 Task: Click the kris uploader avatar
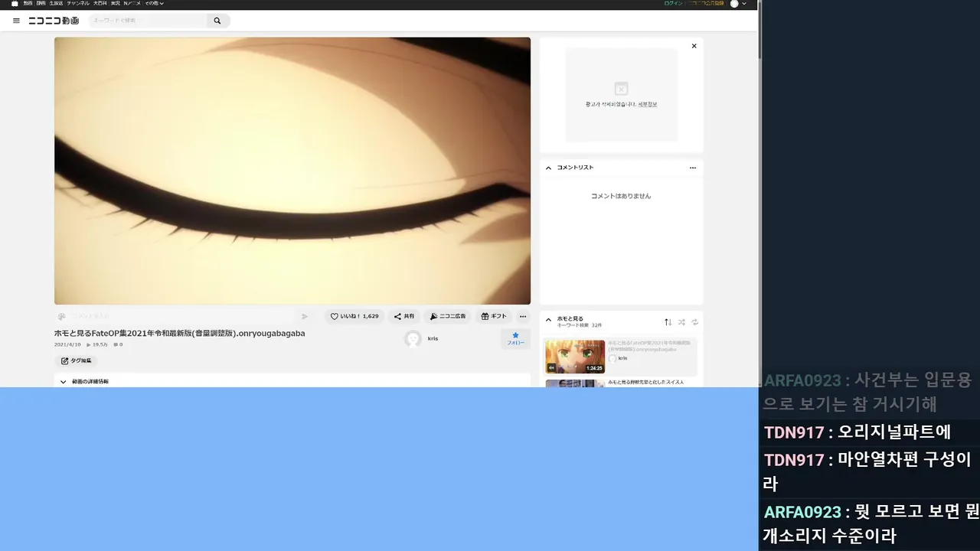[x=413, y=339]
